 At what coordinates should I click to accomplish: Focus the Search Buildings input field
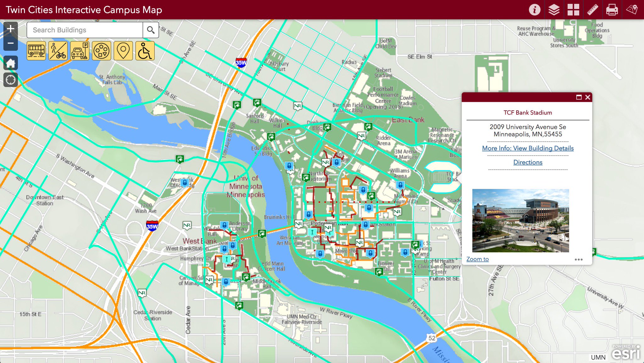pyautogui.click(x=85, y=30)
